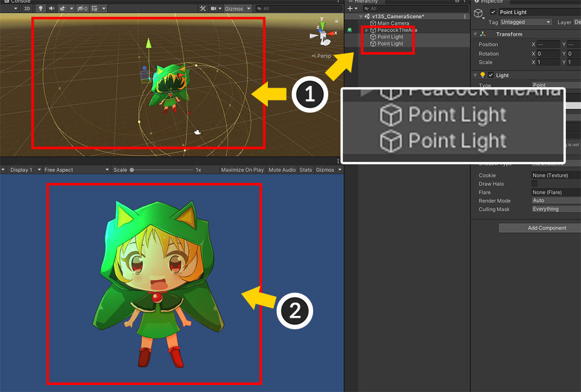This screenshot has width=581, height=392.
Task: Click the Add Component button
Action: pos(540,228)
